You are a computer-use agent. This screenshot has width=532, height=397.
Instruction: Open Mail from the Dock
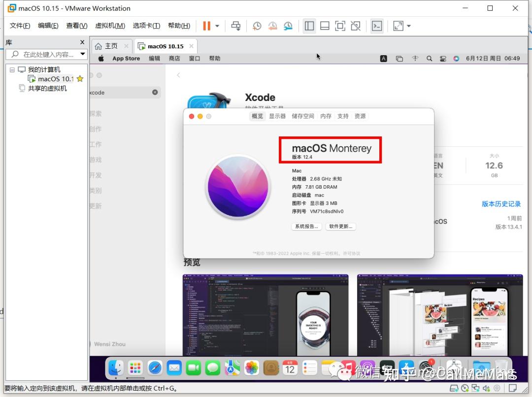pos(174,368)
